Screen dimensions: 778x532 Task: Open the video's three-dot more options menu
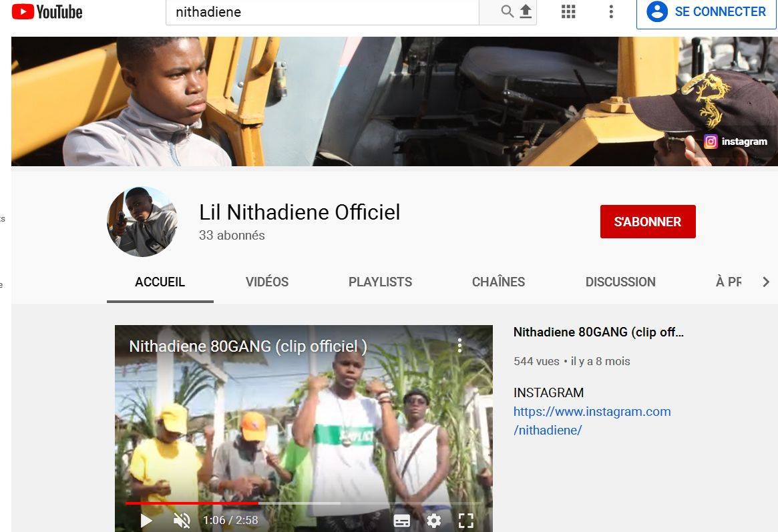459,346
